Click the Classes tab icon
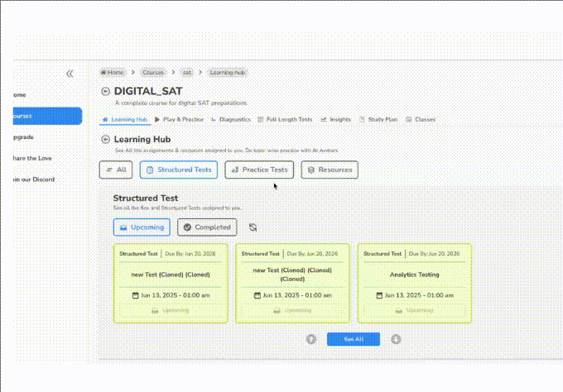563x392 pixels. (409, 119)
